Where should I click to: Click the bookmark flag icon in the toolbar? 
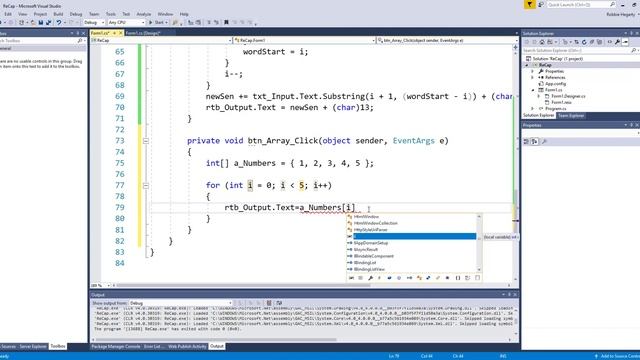click(226, 22)
